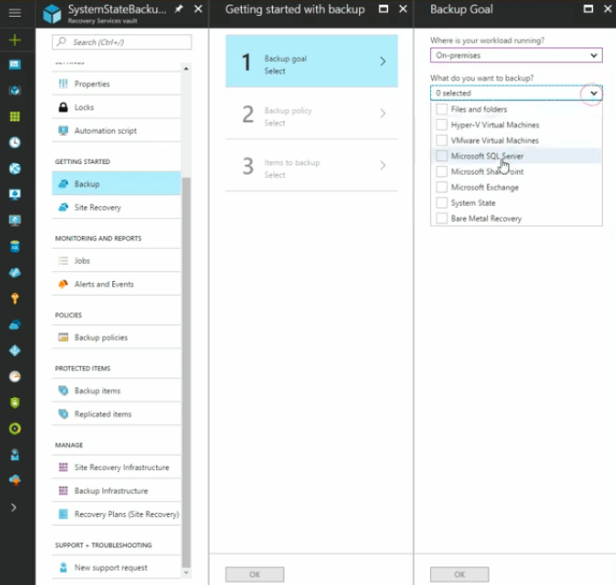
Task: Expand More services arrow at sidebar bottom
Action: tap(14, 508)
